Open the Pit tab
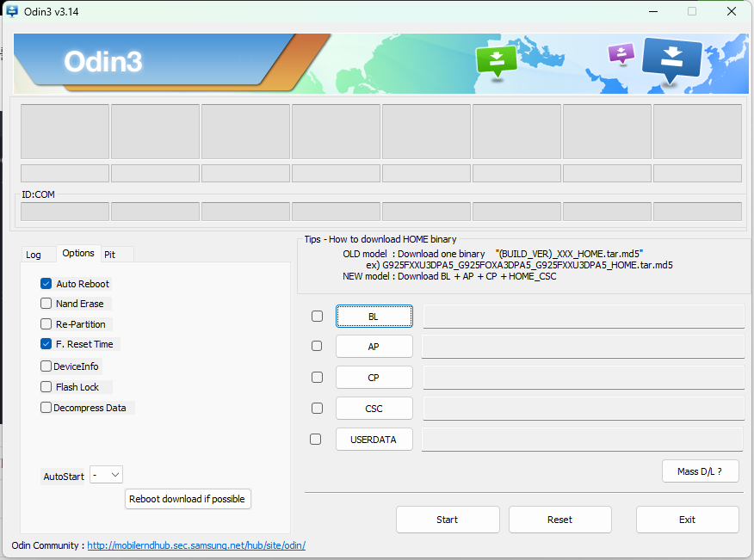The width and height of the screenshot is (754, 560). (109, 255)
